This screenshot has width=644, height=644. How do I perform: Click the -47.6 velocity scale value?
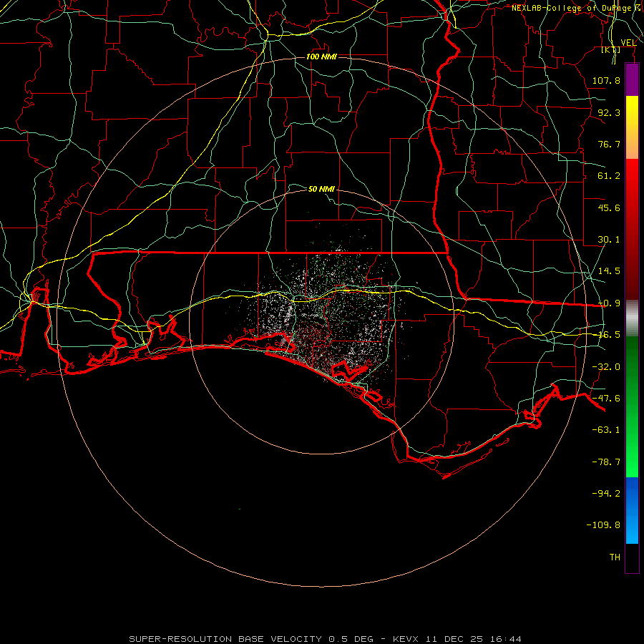(x=606, y=399)
